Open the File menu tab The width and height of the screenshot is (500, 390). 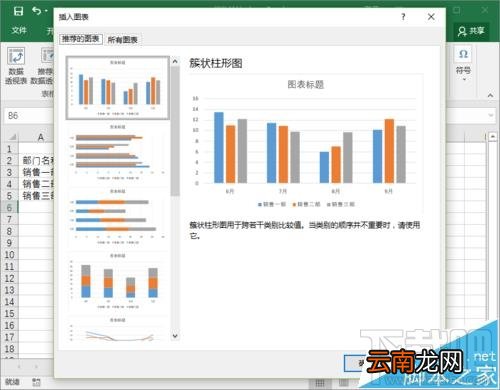19,31
